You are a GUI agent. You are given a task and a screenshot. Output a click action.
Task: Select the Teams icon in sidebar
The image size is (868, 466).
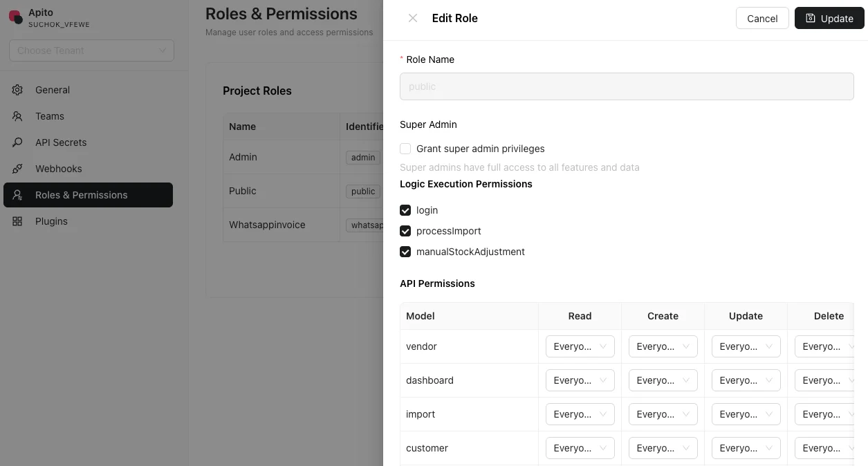[x=17, y=116]
